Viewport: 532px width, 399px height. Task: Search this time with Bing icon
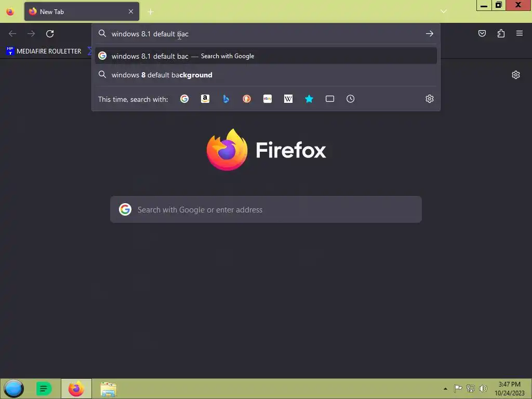pyautogui.click(x=226, y=99)
